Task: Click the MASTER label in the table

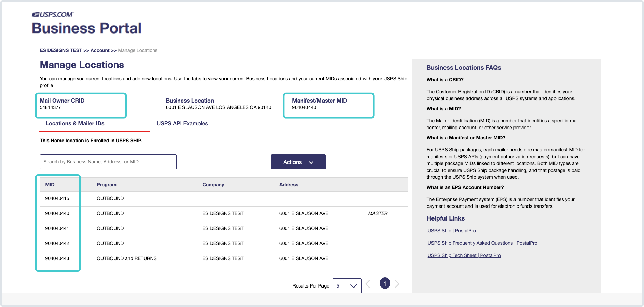Action: click(x=378, y=213)
